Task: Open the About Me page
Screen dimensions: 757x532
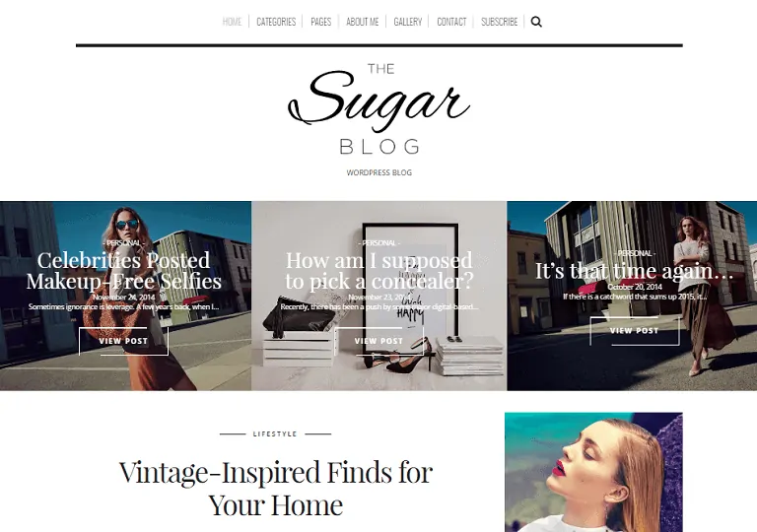Action: tap(363, 22)
